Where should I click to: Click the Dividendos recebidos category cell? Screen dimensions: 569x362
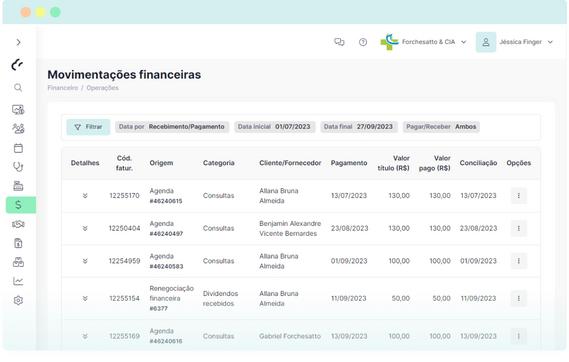pos(220,299)
